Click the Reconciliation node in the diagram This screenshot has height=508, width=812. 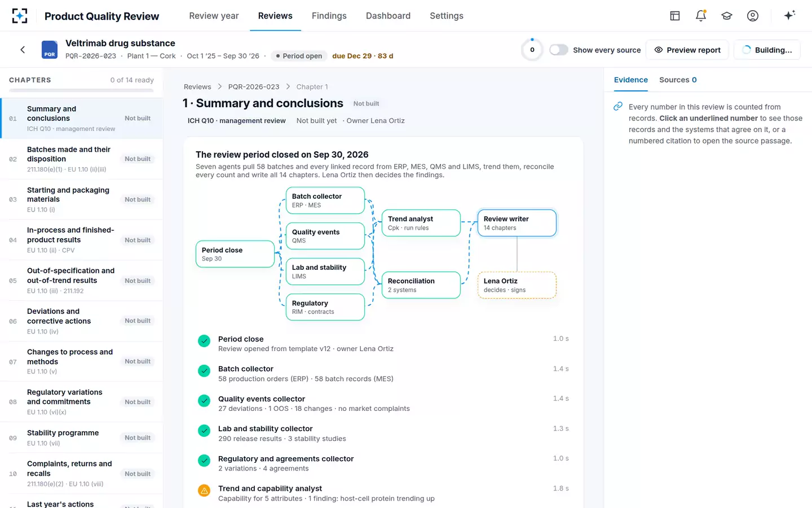click(x=421, y=285)
